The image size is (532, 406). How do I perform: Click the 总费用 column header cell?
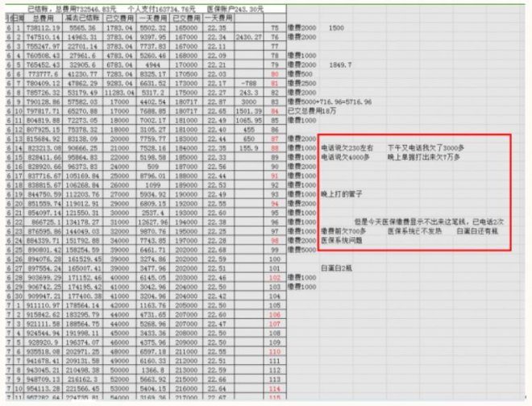(41, 18)
